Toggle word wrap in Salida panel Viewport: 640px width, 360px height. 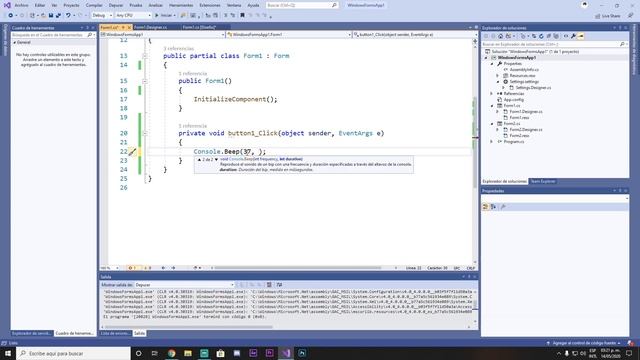coord(279,285)
